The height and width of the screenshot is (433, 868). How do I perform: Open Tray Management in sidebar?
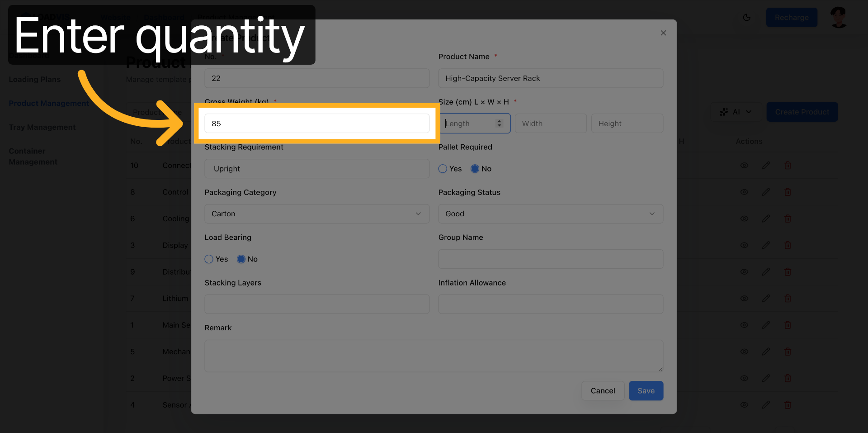pyautogui.click(x=42, y=127)
